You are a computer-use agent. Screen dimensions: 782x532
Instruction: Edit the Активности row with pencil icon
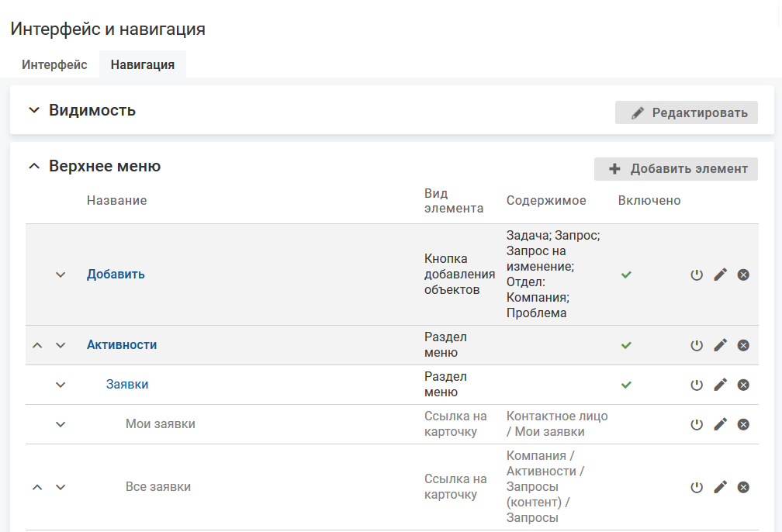point(720,345)
